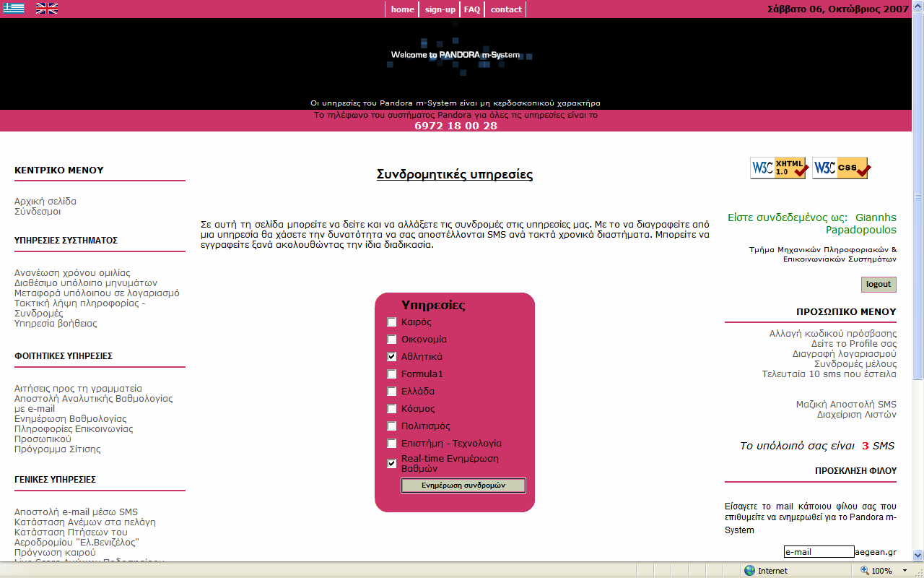The image size is (924, 578).
Task: Click the Συνδρομητικές υπηρεσίες page heading
Action: [x=455, y=174]
